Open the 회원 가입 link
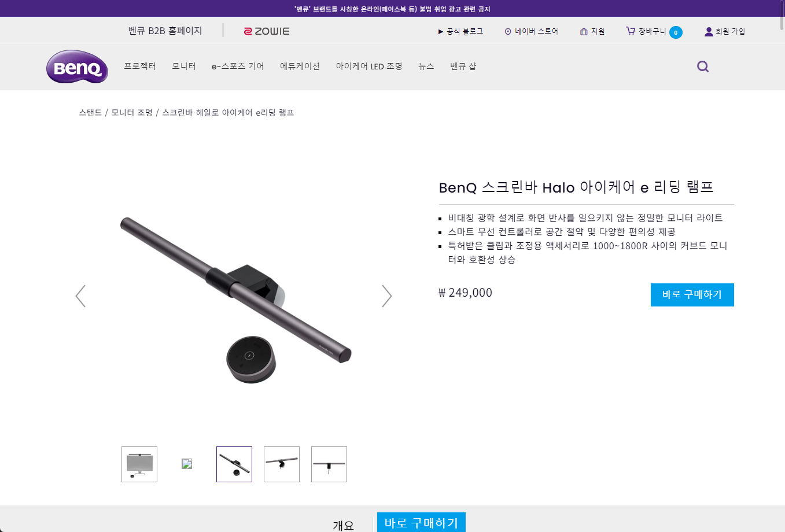This screenshot has height=532, width=785. tap(730, 31)
